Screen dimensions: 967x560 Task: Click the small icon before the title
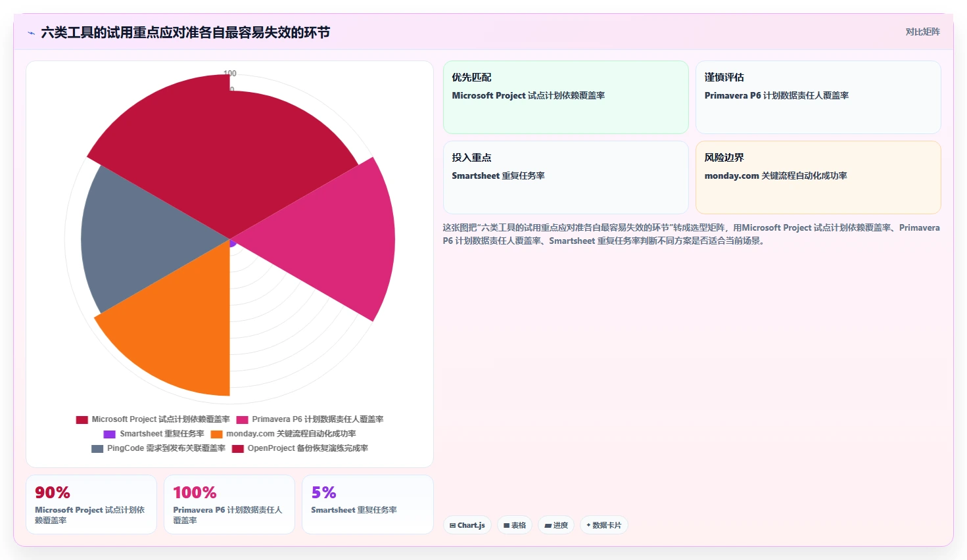pyautogui.click(x=31, y=33)
